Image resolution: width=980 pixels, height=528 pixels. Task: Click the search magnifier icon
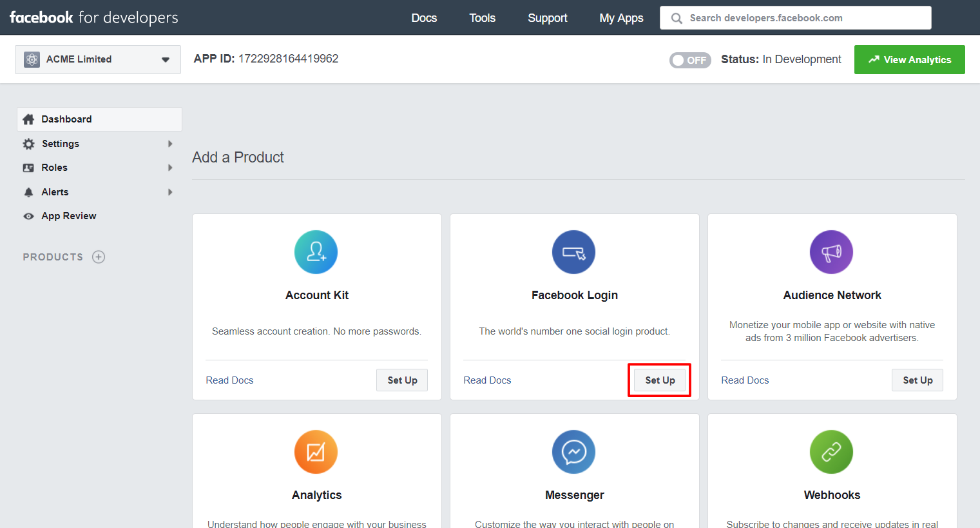pyautogui.click(x=677, y=18)
